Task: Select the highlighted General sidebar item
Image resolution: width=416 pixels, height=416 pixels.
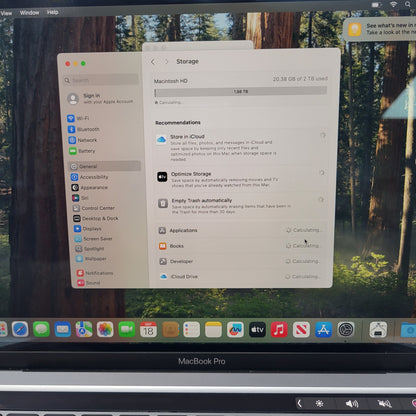Action: click(104, 166)
